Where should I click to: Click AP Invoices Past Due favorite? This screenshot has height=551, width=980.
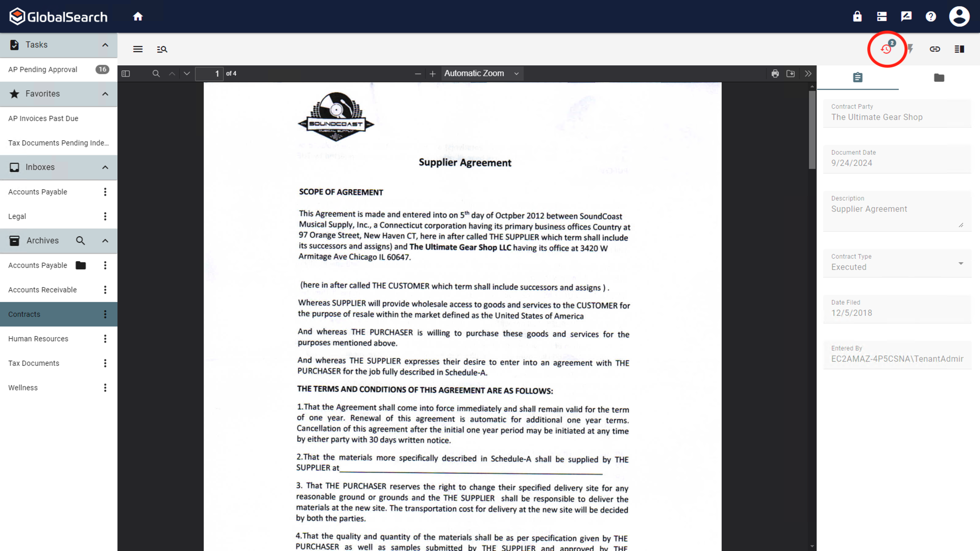tap(43, 118)
